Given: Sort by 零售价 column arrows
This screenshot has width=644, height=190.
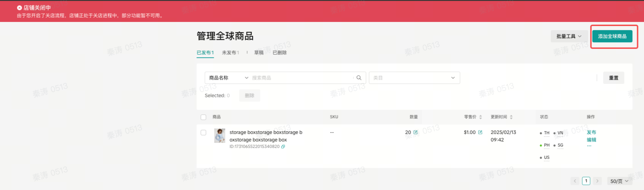Looking at the screenshot, I should [x=481, y=117].
